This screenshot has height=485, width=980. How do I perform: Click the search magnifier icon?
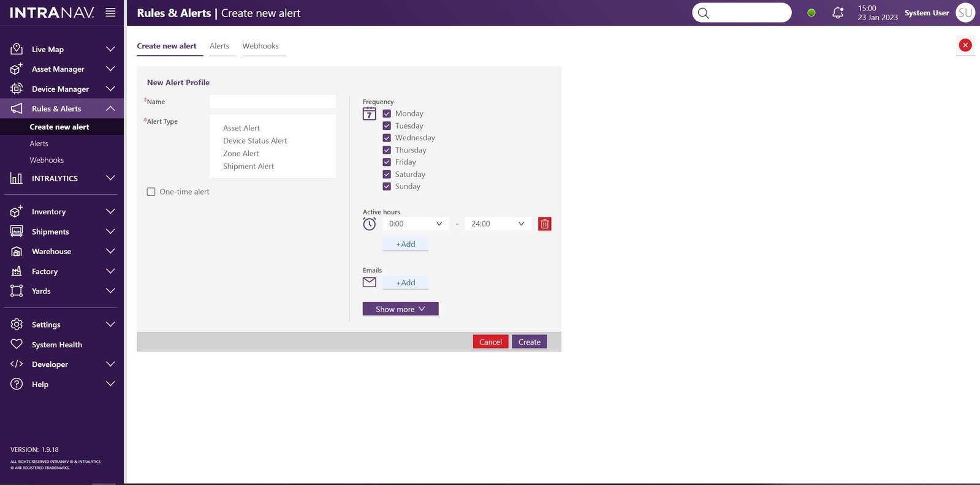coord(704,13)
